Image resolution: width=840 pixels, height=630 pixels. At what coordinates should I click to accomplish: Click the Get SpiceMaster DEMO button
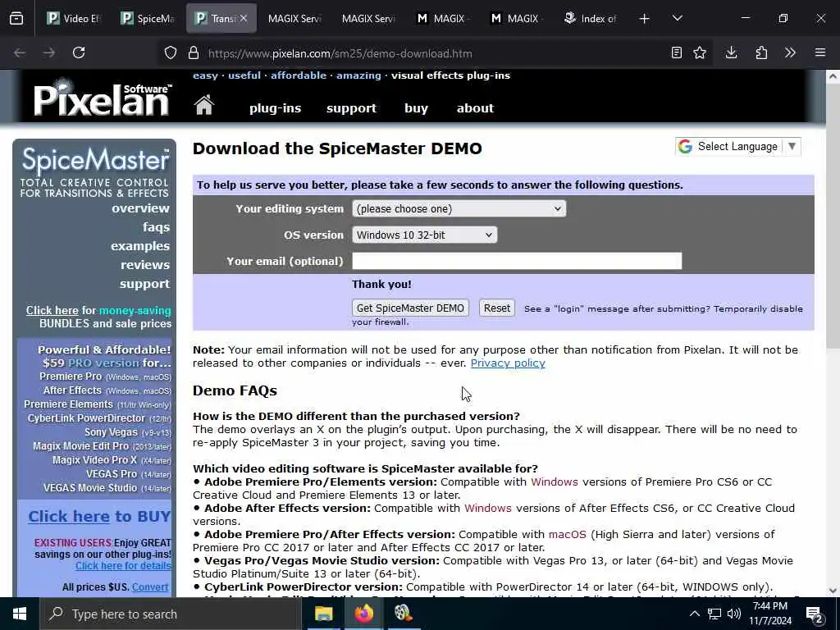tap(410, 308)
